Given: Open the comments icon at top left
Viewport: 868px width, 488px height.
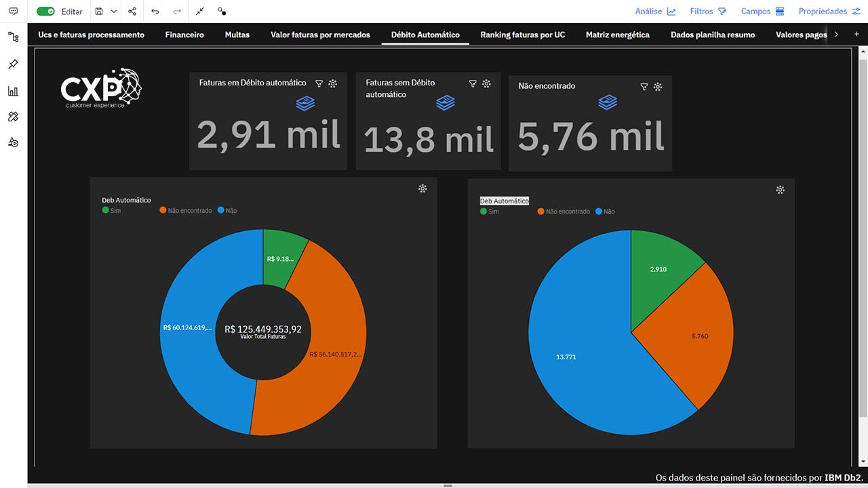Looking at the screenshot, I should click(14, 12).
